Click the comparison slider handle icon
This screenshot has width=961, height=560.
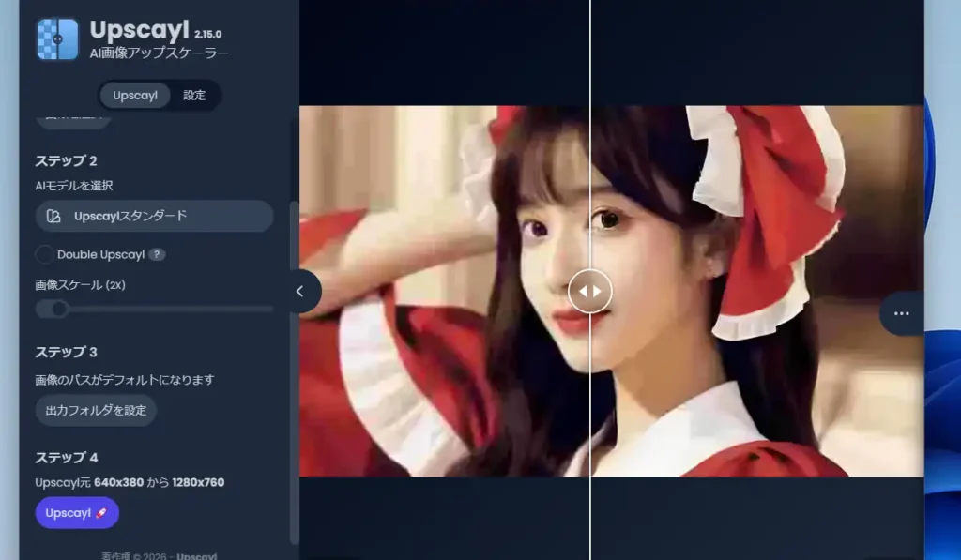click(589, 291)
